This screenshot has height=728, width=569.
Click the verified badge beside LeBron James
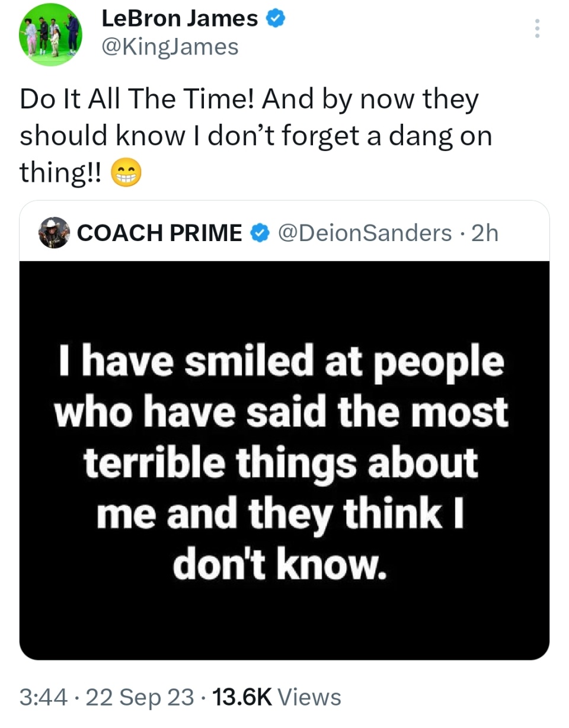275,20
